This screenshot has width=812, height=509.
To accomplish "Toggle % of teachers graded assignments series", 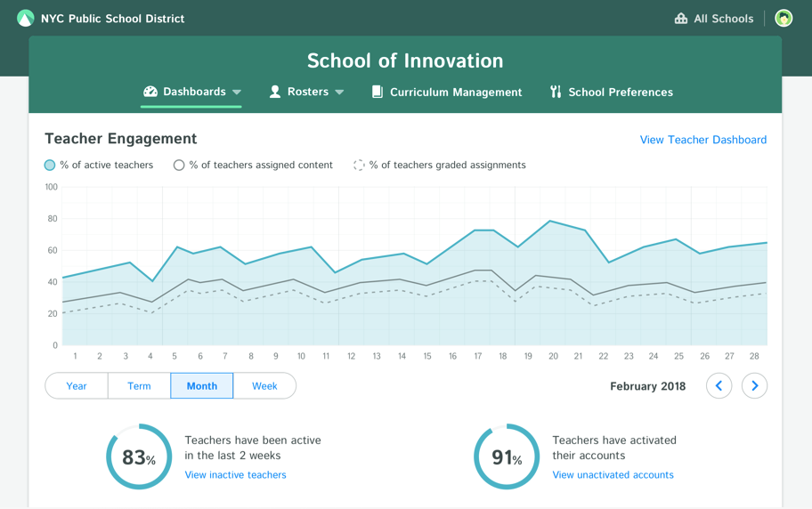I will point(359,166).
